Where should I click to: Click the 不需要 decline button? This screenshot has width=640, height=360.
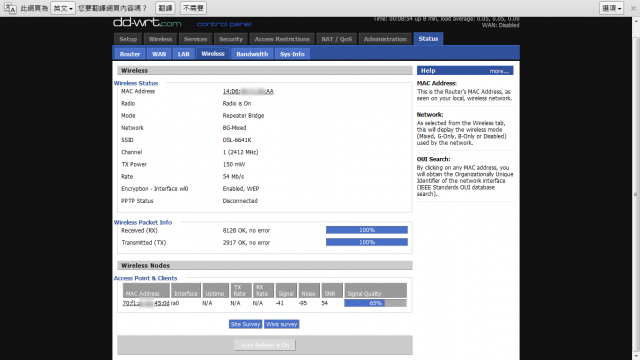click(193, 8)
